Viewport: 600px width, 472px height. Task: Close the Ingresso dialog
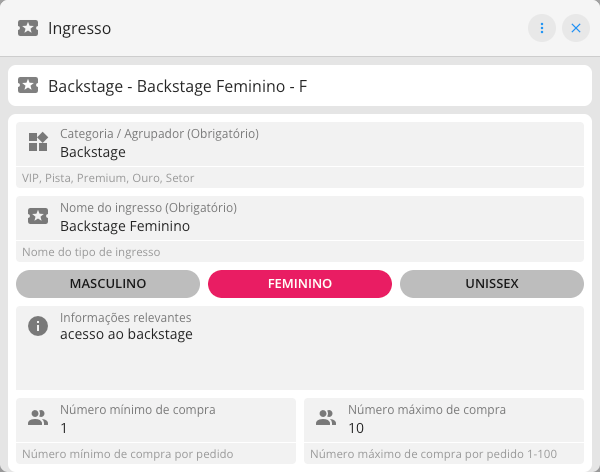click(576, 28)
